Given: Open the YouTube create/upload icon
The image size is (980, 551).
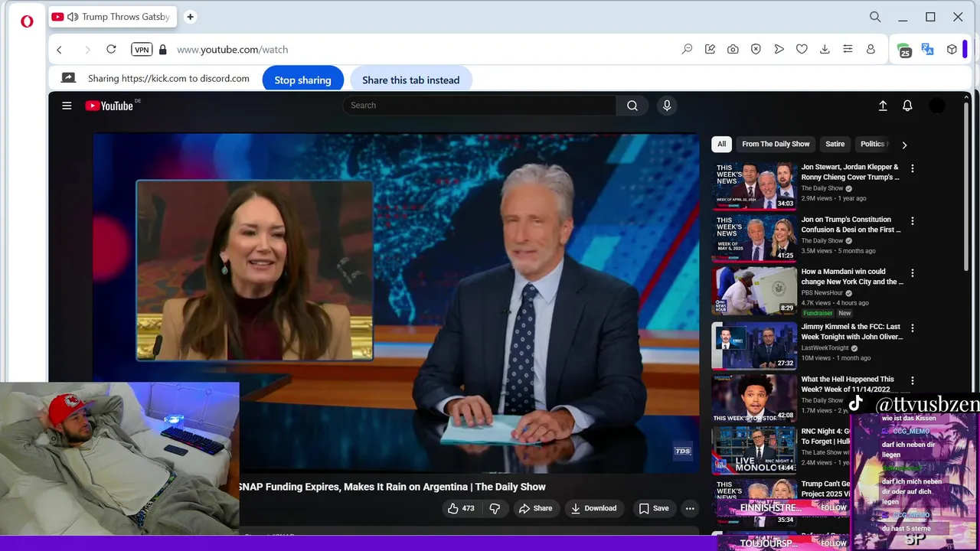Looking at the screenshot, I should pyautogui.click(x=883, y=106).
